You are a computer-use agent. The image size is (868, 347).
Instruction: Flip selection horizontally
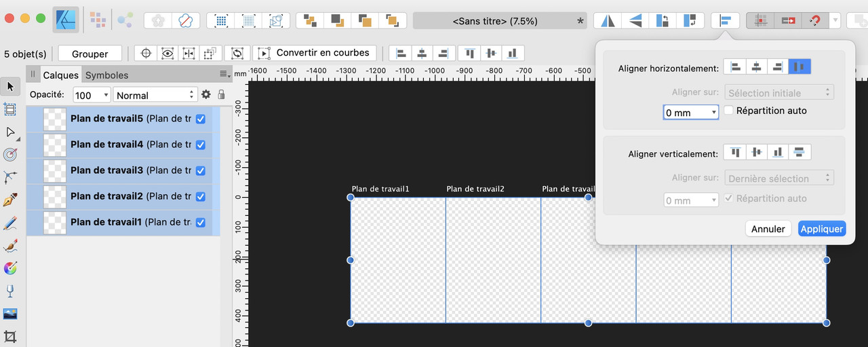[608, 20]
